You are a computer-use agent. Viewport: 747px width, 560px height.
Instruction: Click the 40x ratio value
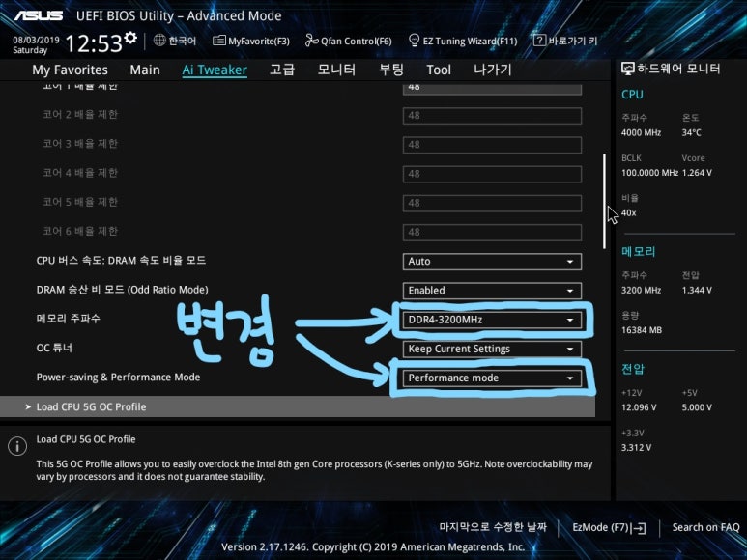628,213
